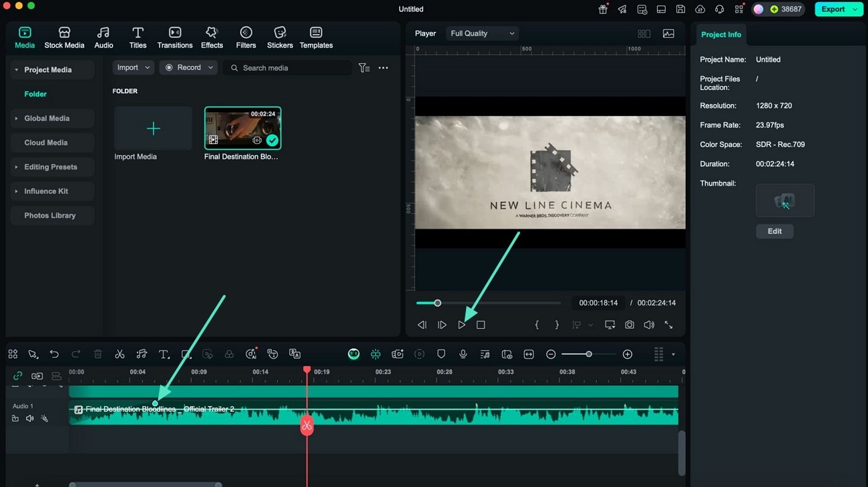Click the player progress slider handle
The height and width of the screenshot is (487, 868).
point(437,303)
